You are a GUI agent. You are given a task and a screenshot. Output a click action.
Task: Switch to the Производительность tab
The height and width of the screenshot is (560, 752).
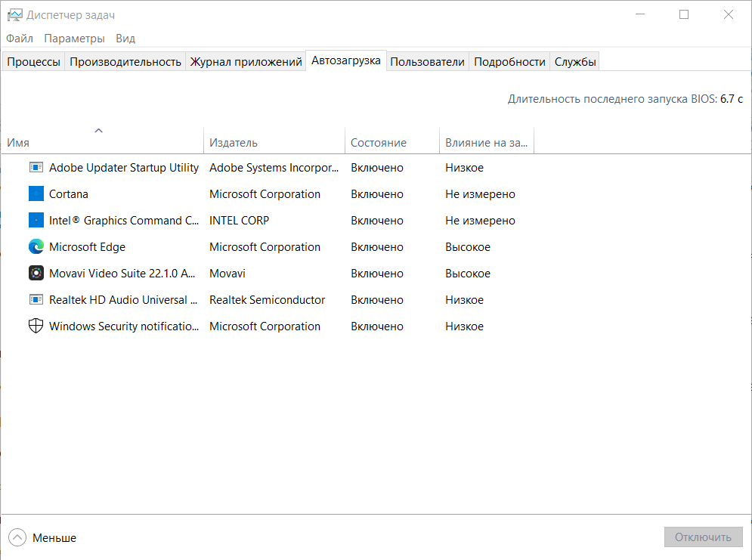coord(125,62)
